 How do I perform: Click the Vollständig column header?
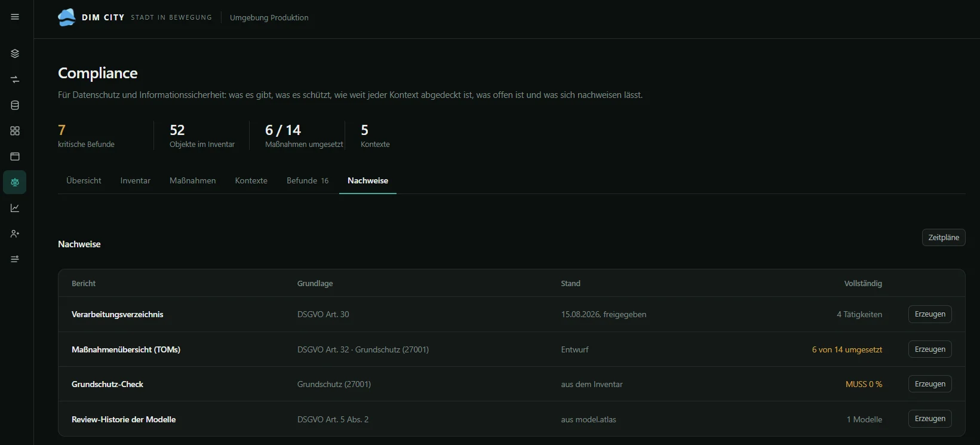click(863, 283)
